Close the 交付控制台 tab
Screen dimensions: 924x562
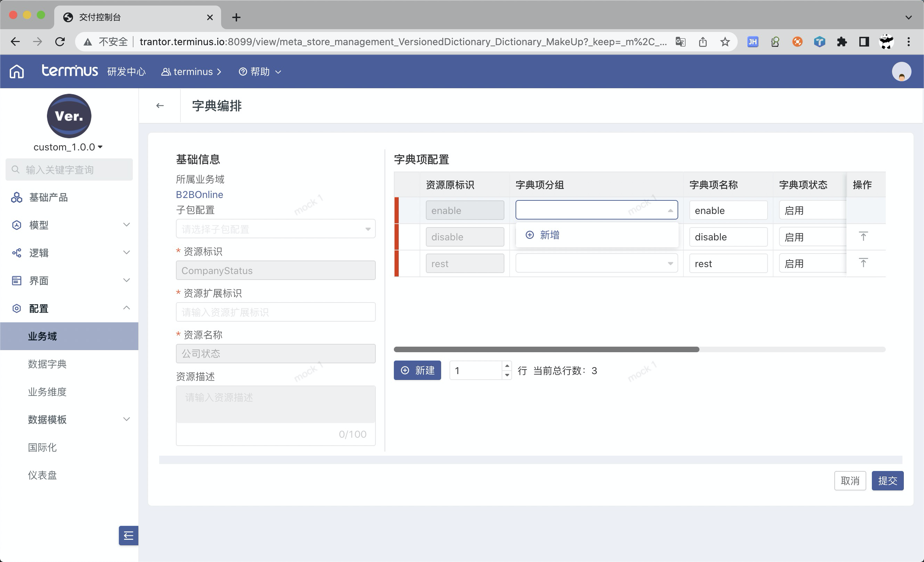tap(210, 17)
